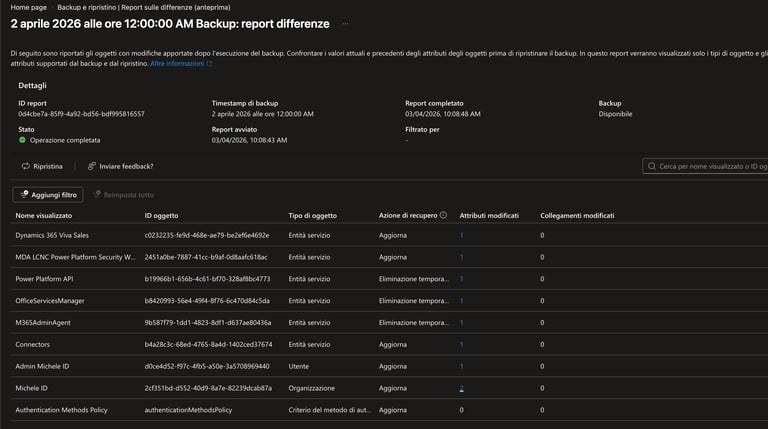
Task: Click the Inviare feedback person icon
Action: pyautogui.click(x=92, y=166)
